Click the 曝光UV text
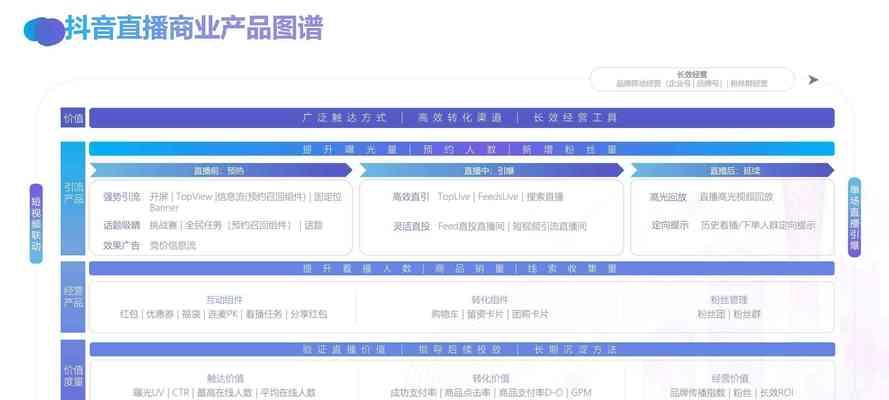889x400 pixels. [149, 393]
